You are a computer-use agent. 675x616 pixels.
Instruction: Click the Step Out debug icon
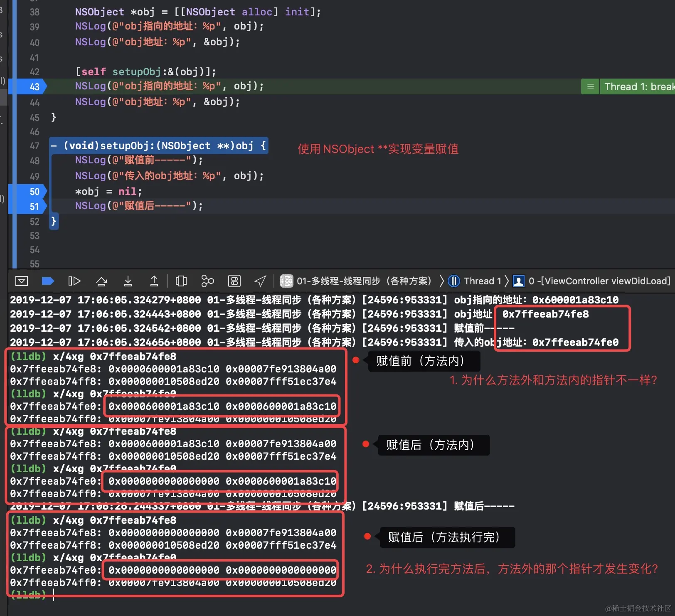(154, 281)
